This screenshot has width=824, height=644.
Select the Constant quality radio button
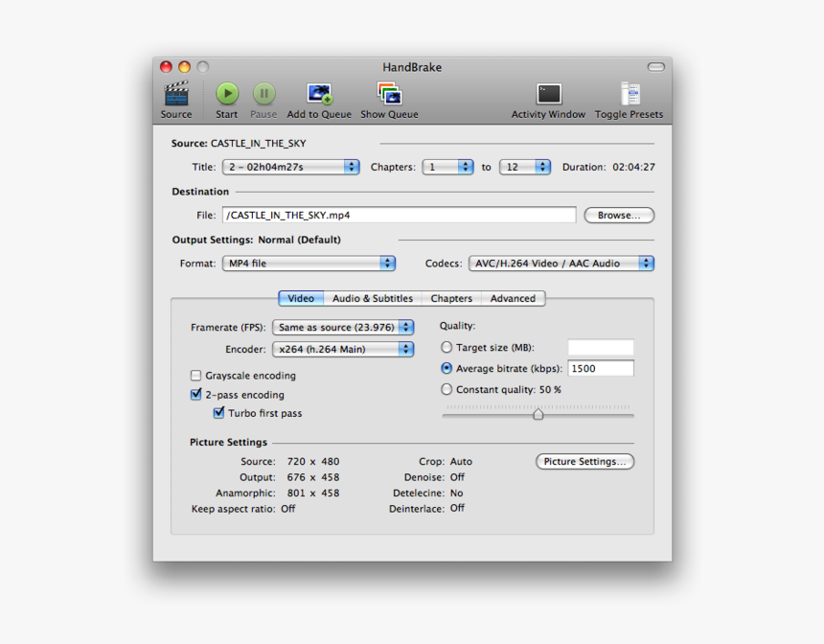pyautogui.click(x=446, y=390)
